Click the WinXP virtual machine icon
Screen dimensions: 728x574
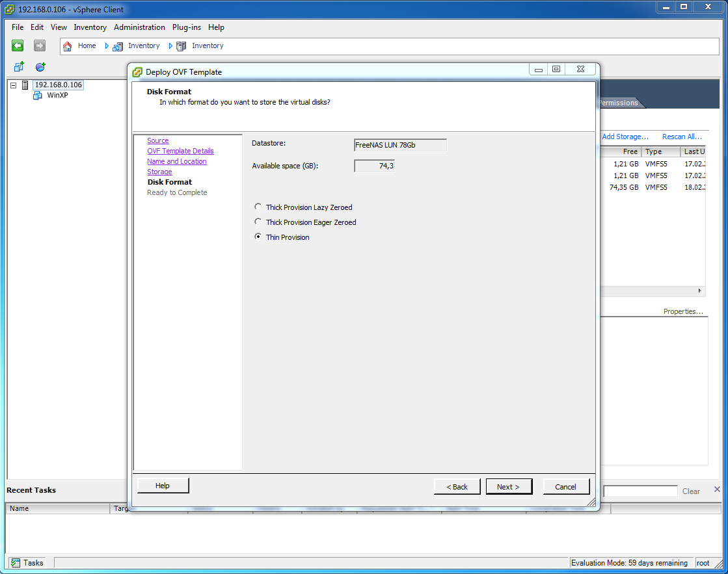[x=38, y=95]
